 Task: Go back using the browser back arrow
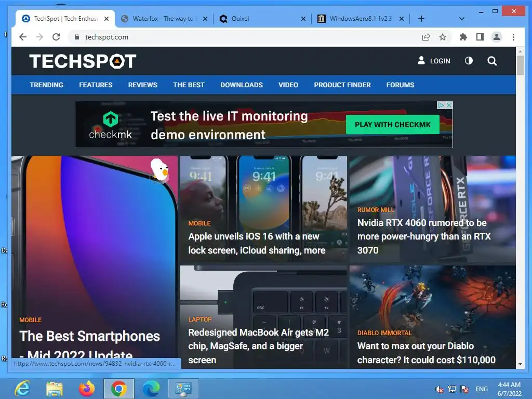[x=23, y=37]
